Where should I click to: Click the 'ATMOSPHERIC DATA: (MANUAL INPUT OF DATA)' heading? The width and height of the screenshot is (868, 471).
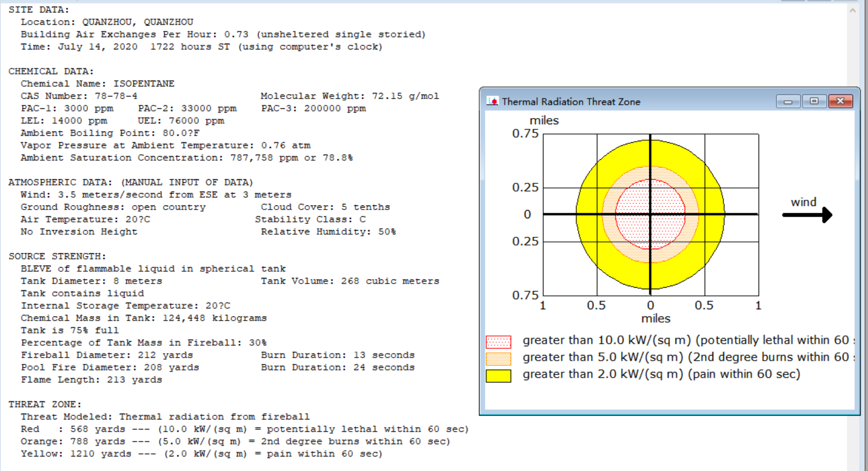tap(130, 182)
